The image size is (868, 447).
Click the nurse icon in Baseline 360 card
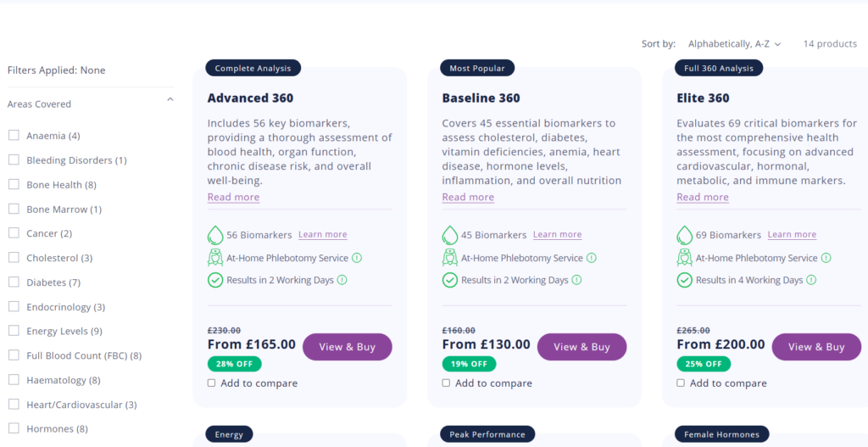click(450, 258)
